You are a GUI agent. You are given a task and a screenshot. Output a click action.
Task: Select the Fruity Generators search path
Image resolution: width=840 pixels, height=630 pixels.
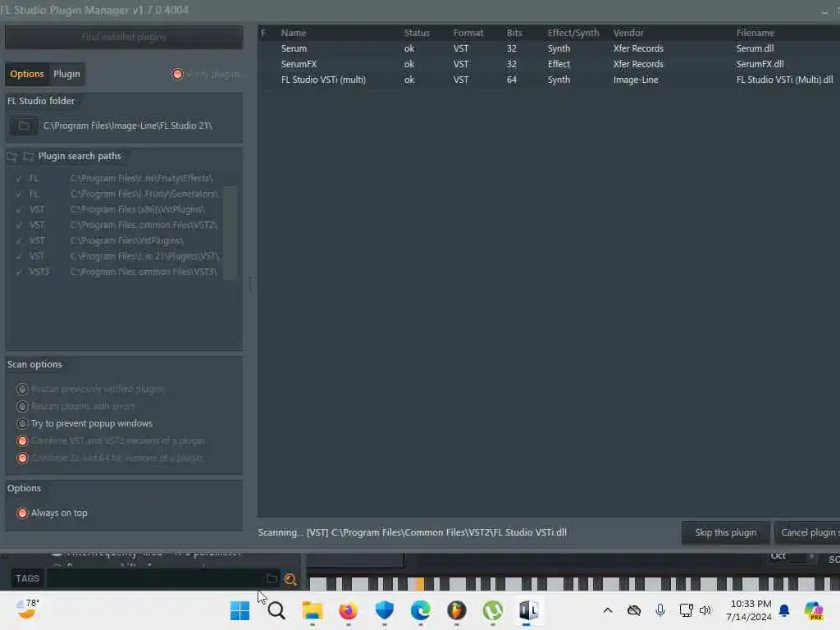coord(144,194)
